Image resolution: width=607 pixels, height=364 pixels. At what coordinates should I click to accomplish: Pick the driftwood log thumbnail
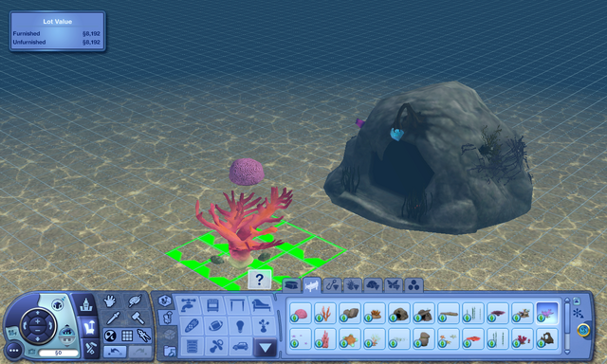[x=449, y=314]
